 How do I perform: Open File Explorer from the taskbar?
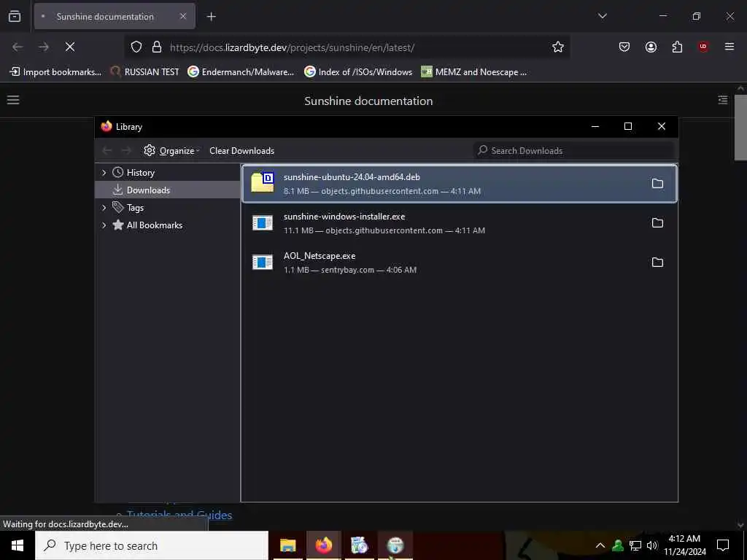coord(287,545)
